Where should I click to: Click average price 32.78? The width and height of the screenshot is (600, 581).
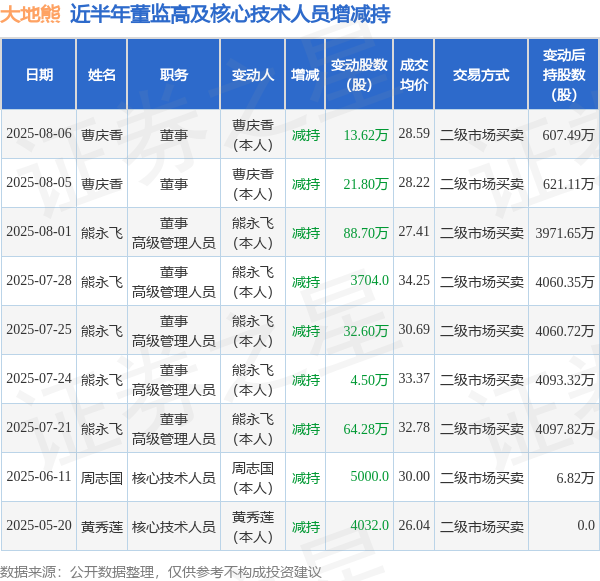[x=414, y=428]
